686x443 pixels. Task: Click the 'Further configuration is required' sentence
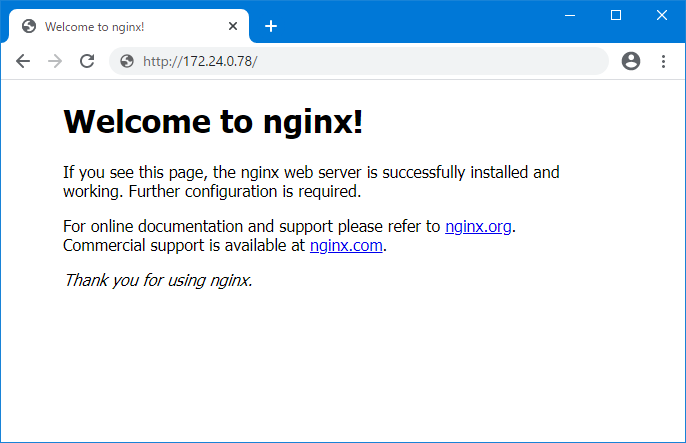[x=245, y=192]
